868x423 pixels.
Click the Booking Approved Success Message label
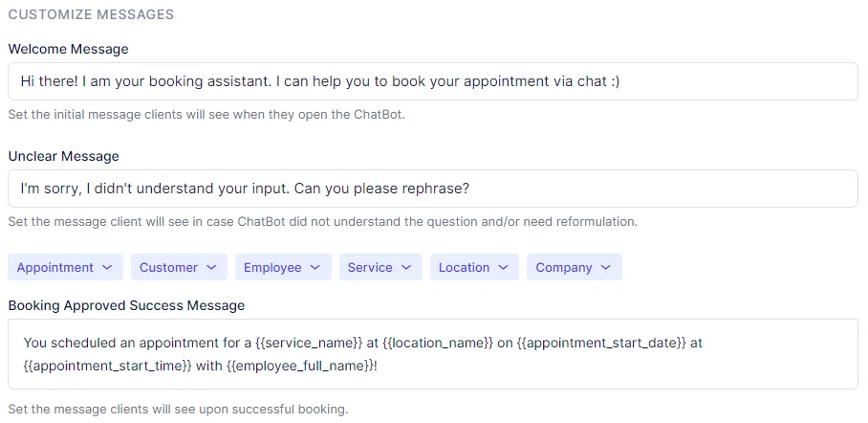[x=126, y=306]
